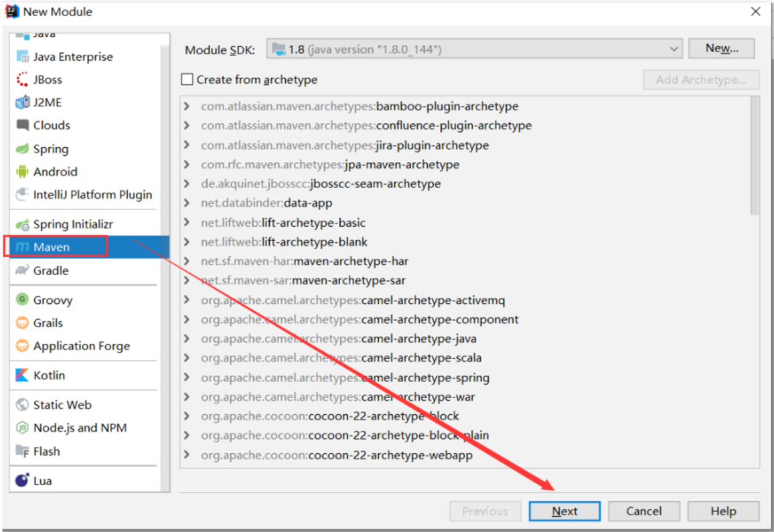Select the Clouds icon
Viewport: 774px width, 532px height.
click(x=22, y=125)
